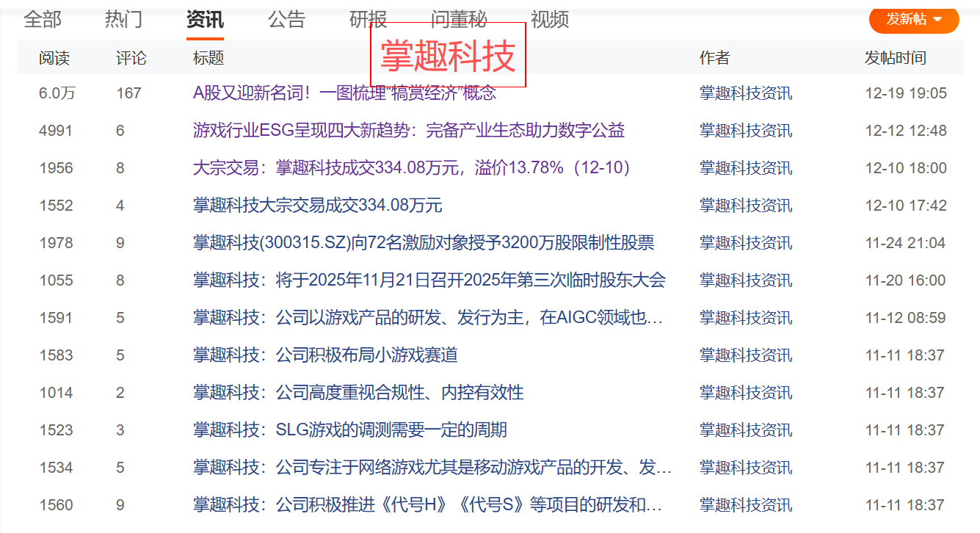Open the 研报 tab
980x533 pixels.
click(x=368, y=20)
